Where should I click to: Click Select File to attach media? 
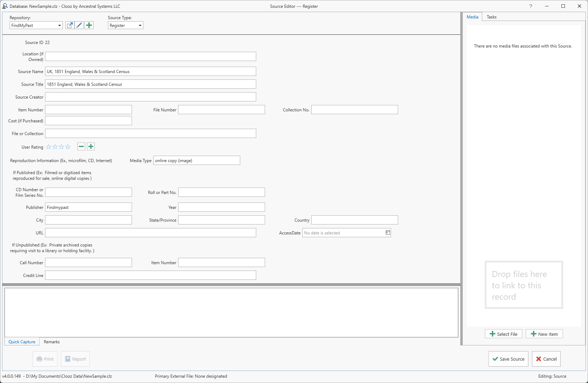503,334
